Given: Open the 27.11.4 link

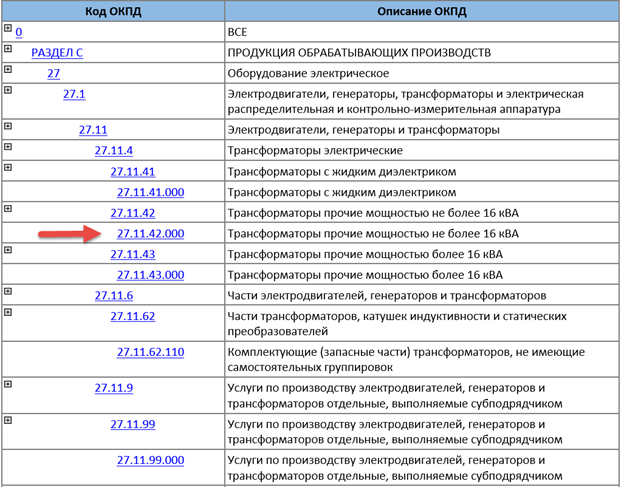Looking at the screenshot, I should pyautogui.click(x=113, y=151).
